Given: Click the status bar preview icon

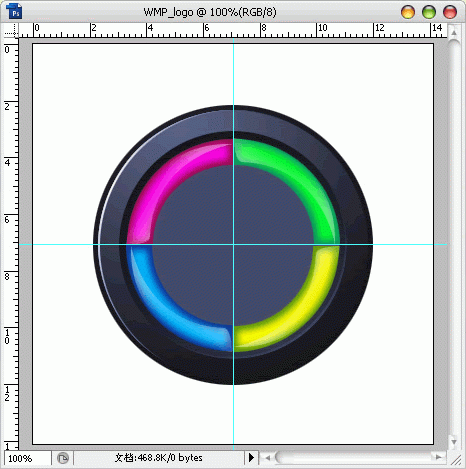Looking at the screenshot, I should pos(63,458).
